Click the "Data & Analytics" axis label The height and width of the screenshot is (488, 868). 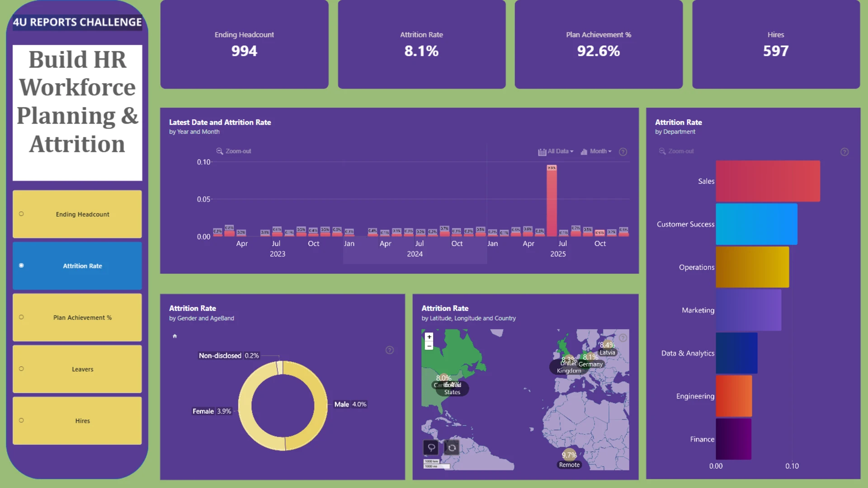coord(688,353)
